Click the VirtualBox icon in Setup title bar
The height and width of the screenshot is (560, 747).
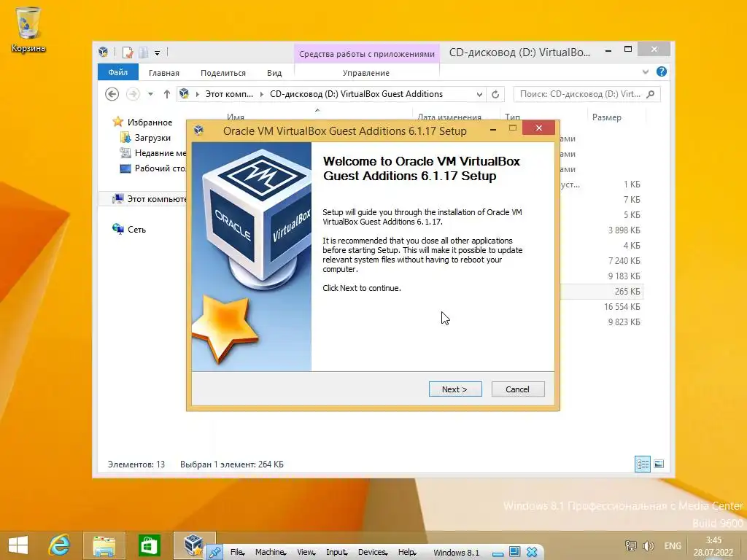(199, 131)
